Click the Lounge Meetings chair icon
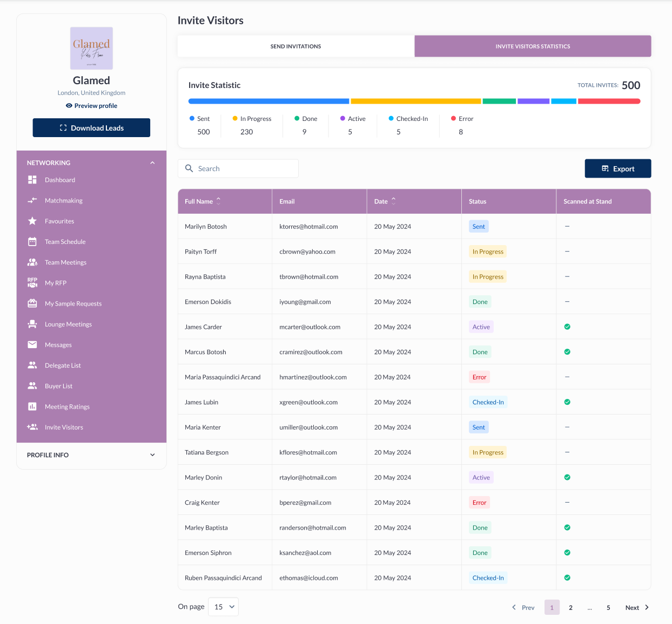 [x=32, y=324]
